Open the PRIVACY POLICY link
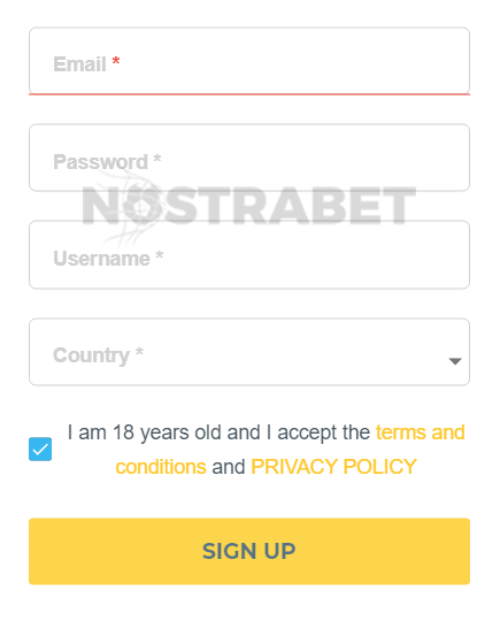This screenshot has width=500, height=636. (334, 466)
